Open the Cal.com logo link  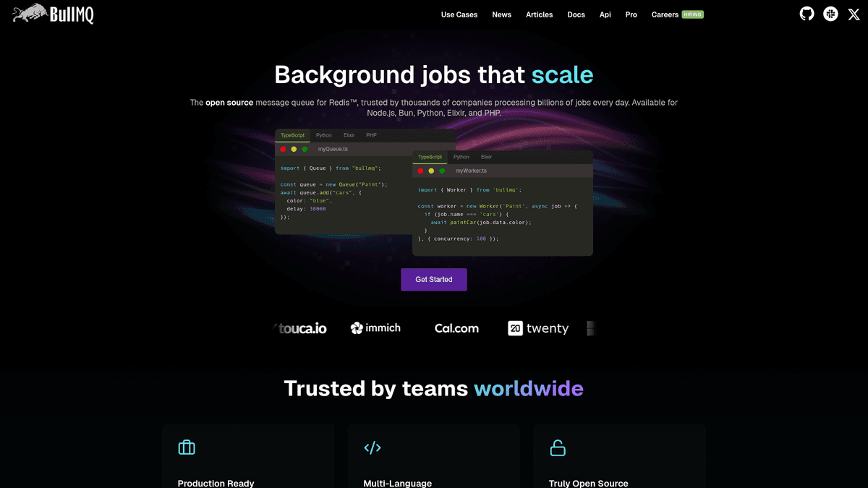click(456, 328)
